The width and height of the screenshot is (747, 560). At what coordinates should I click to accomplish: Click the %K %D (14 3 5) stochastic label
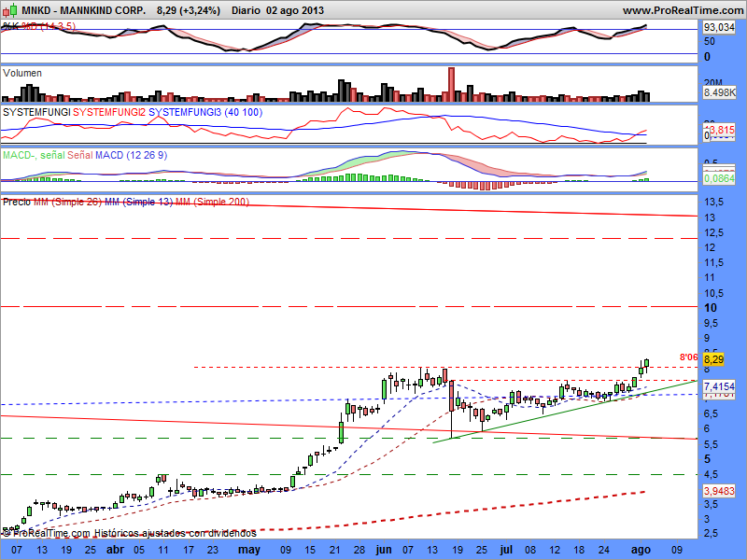coord(39,26)
